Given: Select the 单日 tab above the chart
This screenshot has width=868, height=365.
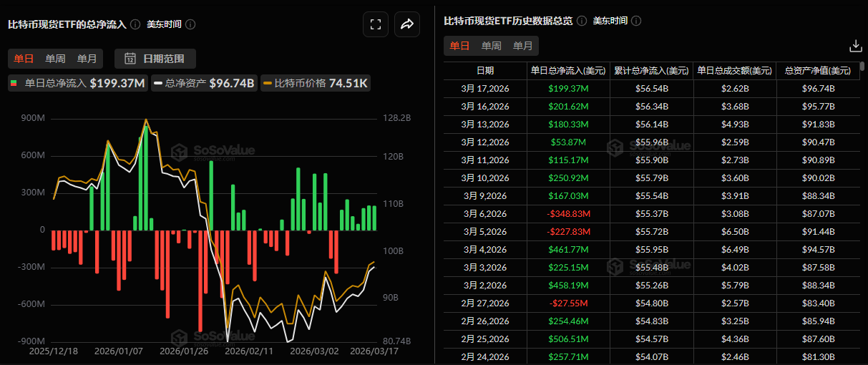Looking at the screenshot, I should (24, 59).
